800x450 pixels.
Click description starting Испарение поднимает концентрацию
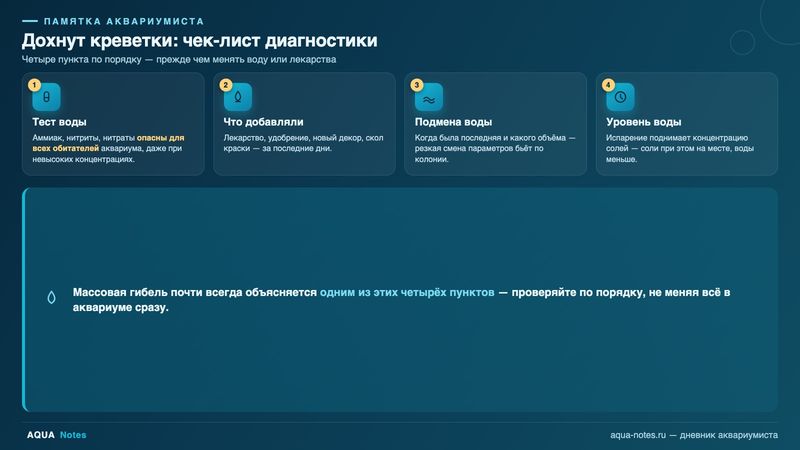tap(680, 148)
